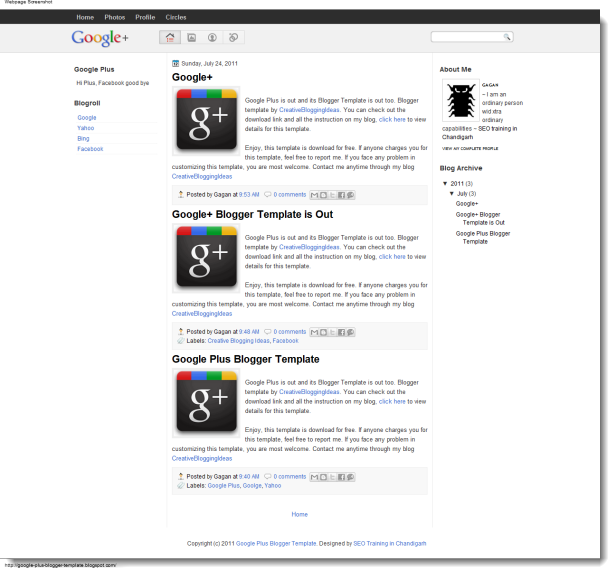Click the Circles icon in the toolbar
615x583 pixels.
233,37
